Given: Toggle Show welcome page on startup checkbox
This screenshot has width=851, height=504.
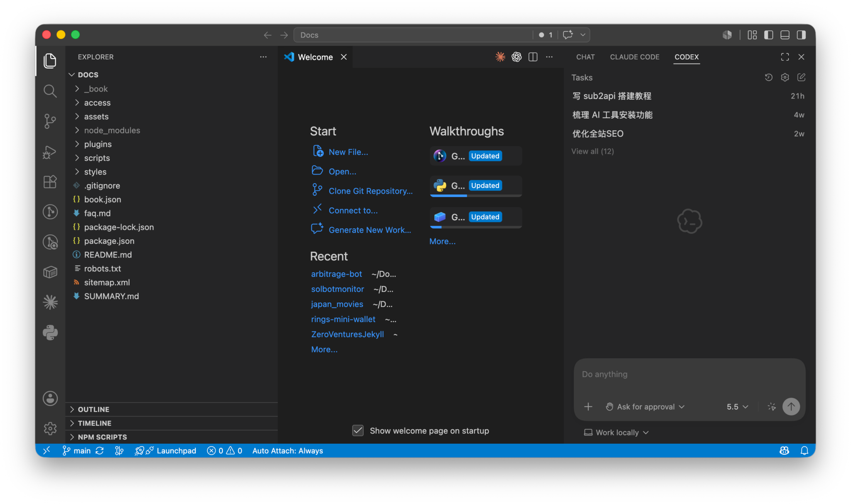Looking at the screenshot, I should [358, 430].
